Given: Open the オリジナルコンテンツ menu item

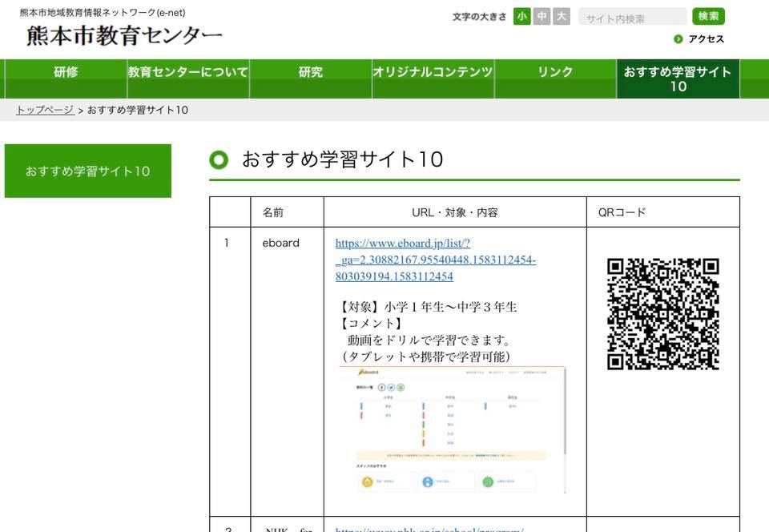Looking at the screenshot, I should point(433,79).
